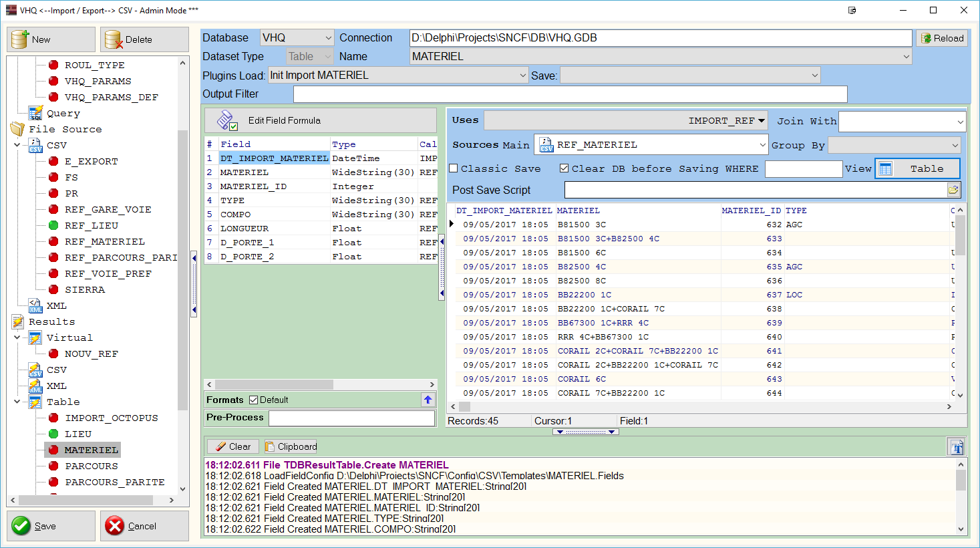Select the green REF_LIEU CSV node

(91, 226)
